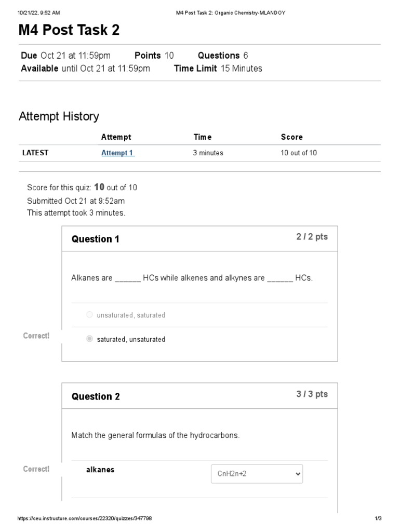Image resolution: width=399 pixels, height=532 pixels.
Task: Click the ceu.instructure.com URL in the page footer
Action: (85, 518)
